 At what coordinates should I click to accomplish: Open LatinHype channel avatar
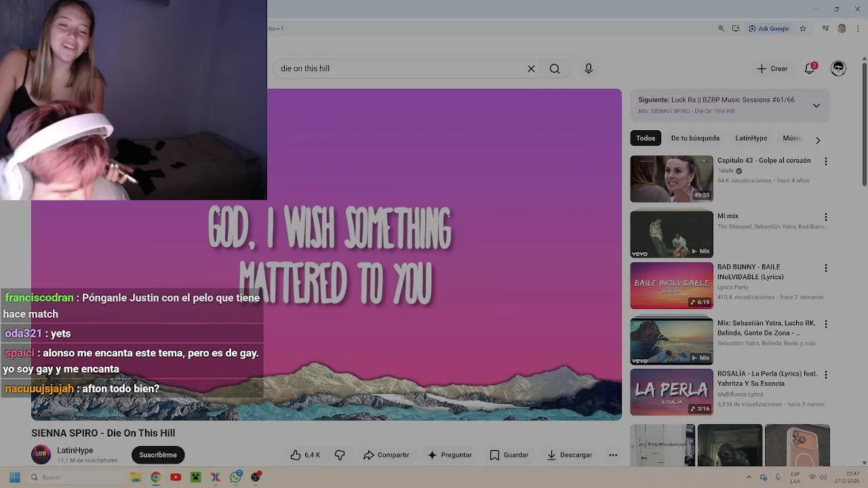(41, 455)
